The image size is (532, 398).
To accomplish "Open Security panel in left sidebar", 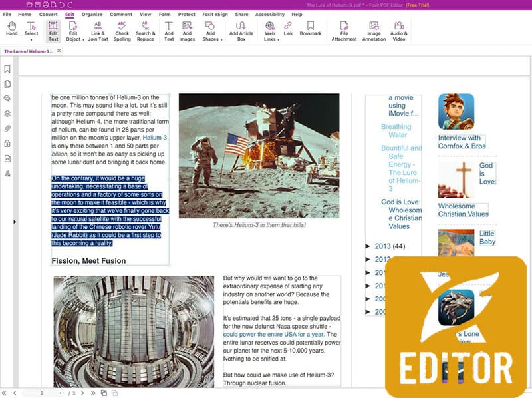I will click(7, 144).
